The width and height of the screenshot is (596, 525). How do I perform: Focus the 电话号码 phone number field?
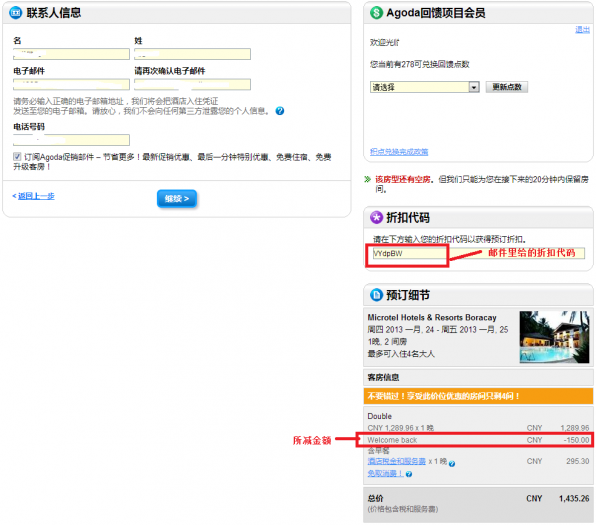pyautogui.click(x=71, y=140)
